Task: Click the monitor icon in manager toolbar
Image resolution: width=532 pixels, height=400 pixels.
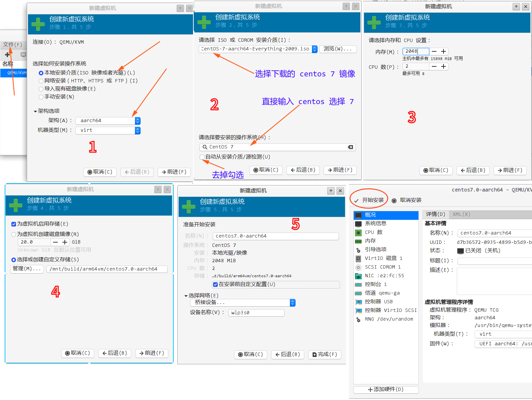Action: (x=23, y=54)
